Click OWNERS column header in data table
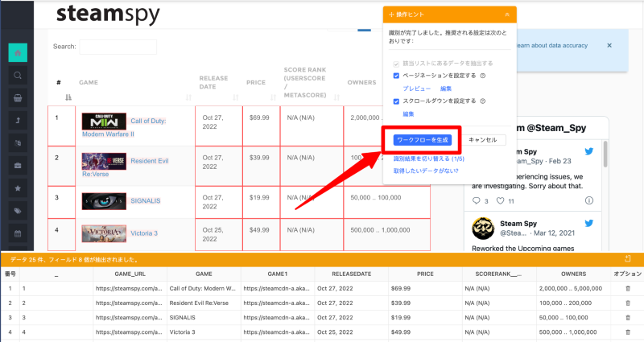644x342 pixels. (573, 274)
